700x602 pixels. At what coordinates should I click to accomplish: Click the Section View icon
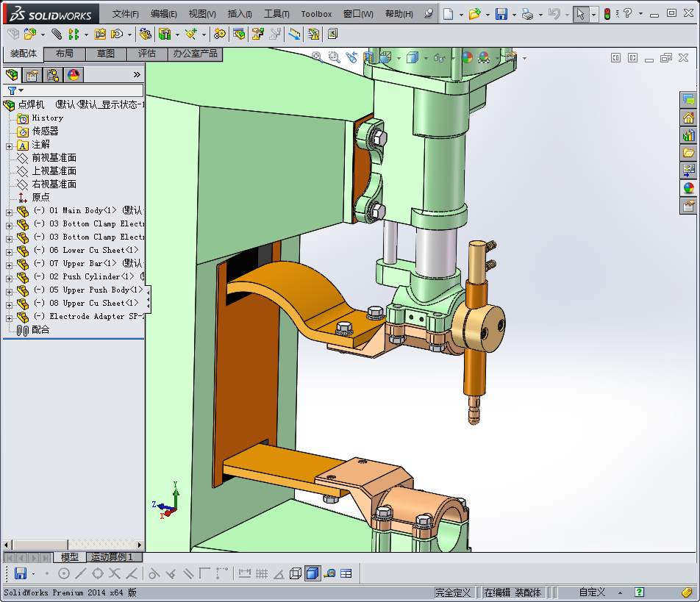pos(368,57)
